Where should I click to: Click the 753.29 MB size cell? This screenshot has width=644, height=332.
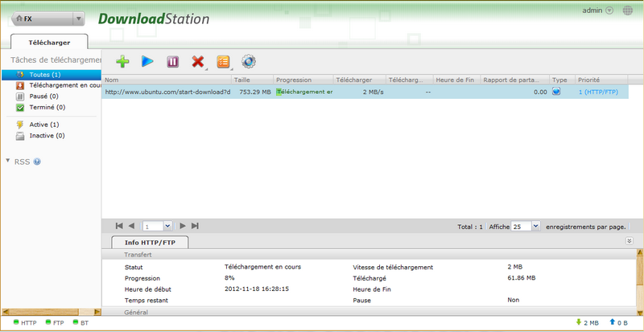[255, 92]
